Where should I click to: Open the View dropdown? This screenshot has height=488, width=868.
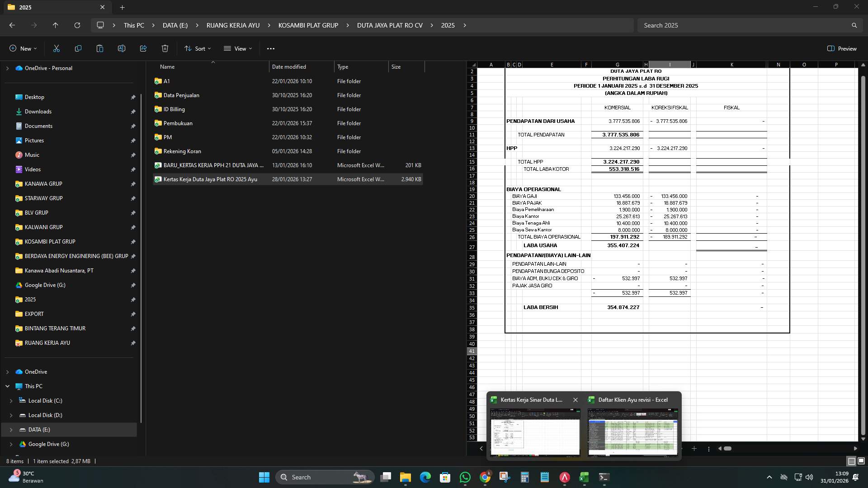click(237, 48)
